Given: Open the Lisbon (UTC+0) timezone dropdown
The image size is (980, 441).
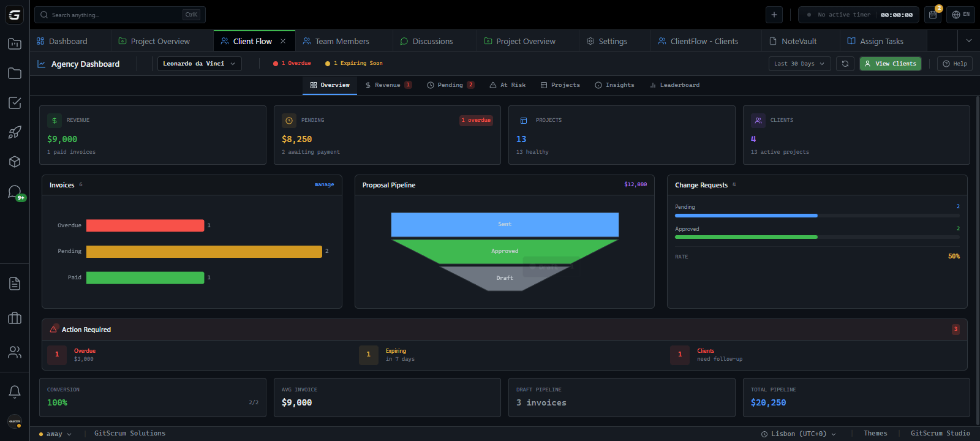Looking at the screenshot, I should pos(798,434).
